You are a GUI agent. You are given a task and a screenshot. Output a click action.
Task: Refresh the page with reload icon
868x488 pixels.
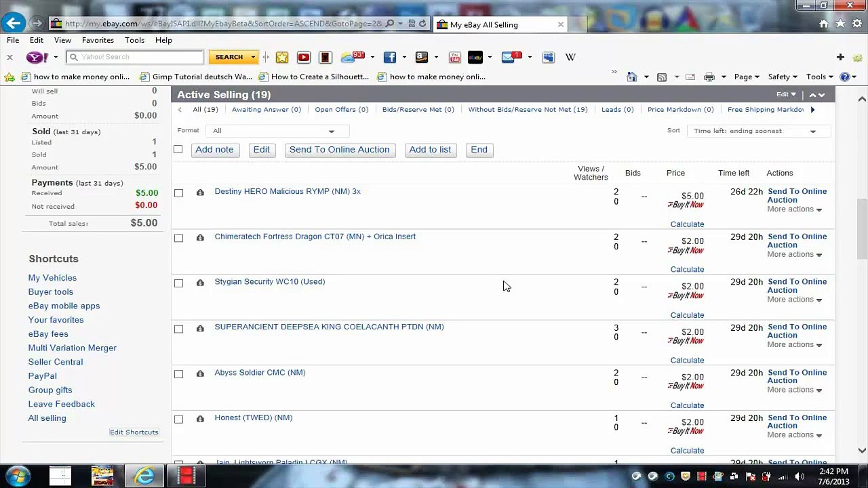coord(422,24)
